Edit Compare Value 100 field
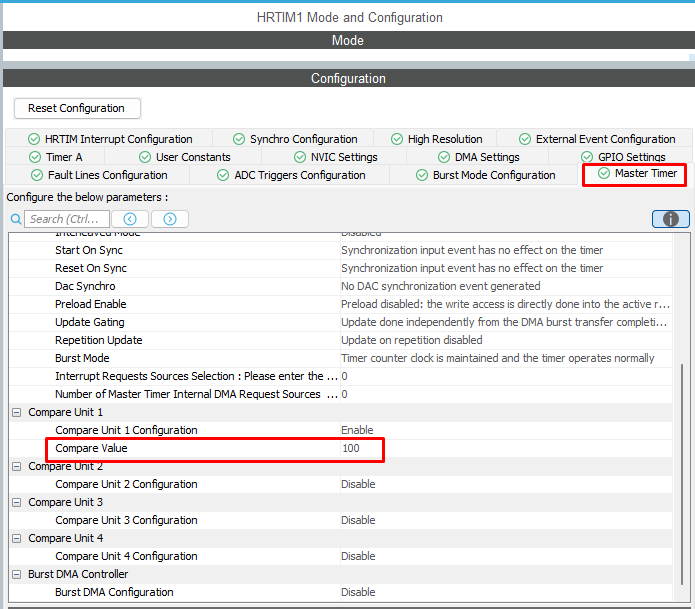Image resolution: width=695 pixels, height=609 pixels. 506,449
